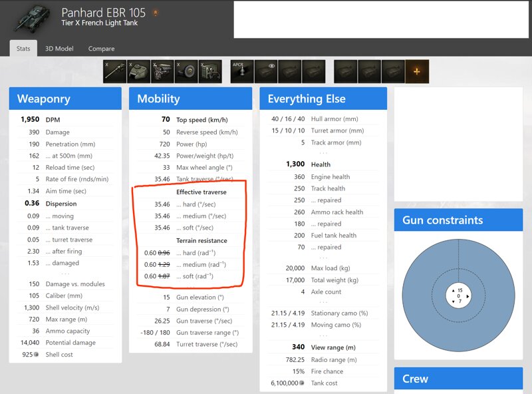Click the Reload time (sec) label

[x=70, y=168]
